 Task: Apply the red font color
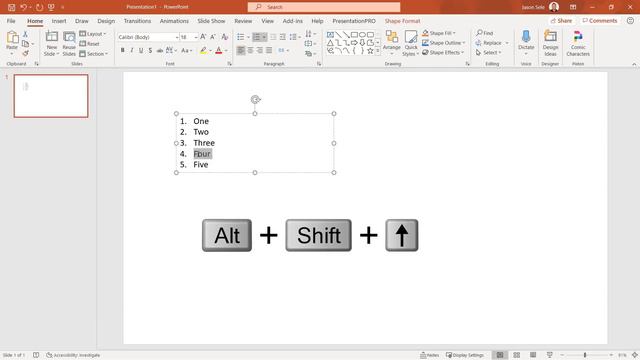219,50
